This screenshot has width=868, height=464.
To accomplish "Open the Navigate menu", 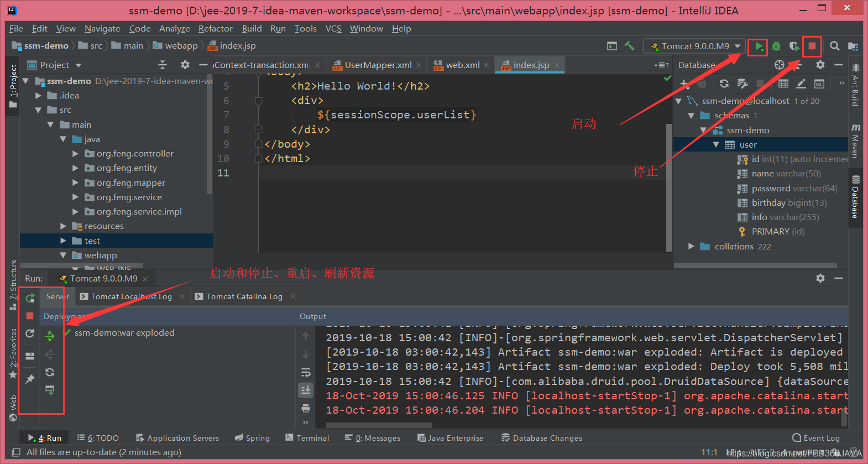I will [x=102, y=28].
